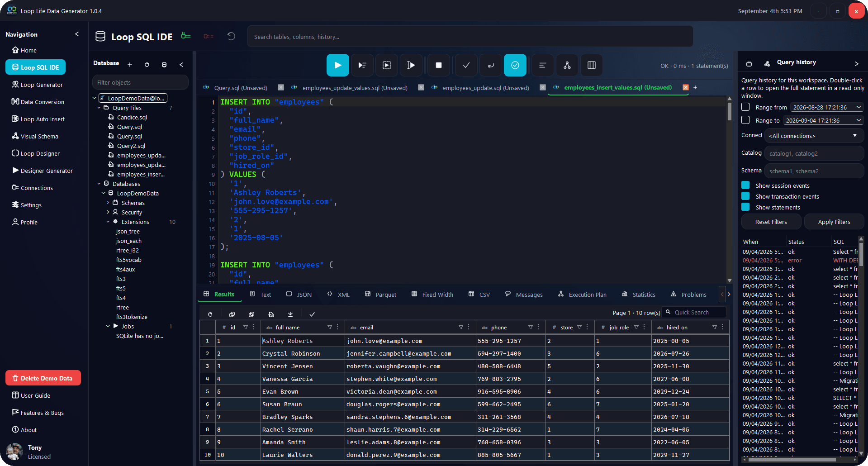Click the Filter objects input

point(140,82)
